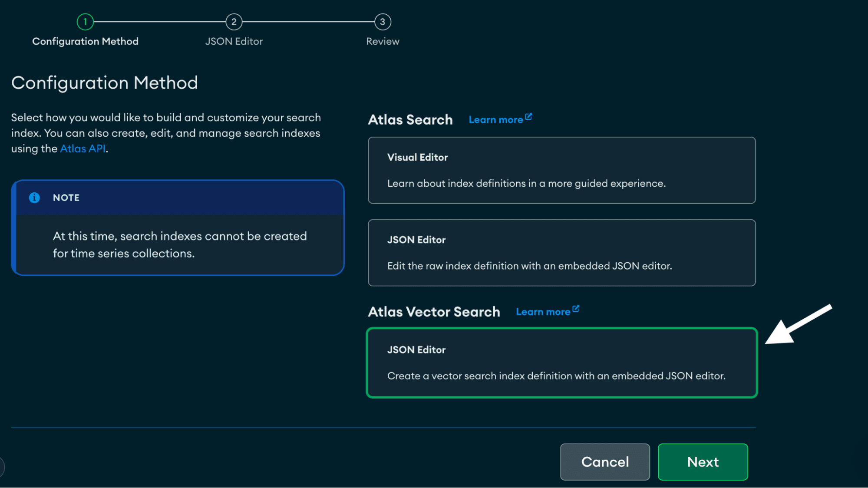Go to step 3 circle in the stepper
The height and width of the screenshot is (488, 868).
pyautogui.click(x=383, y=22)
